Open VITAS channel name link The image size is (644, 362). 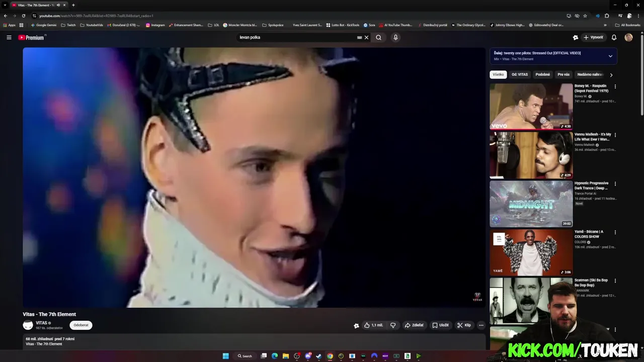(x=41, y=323)
